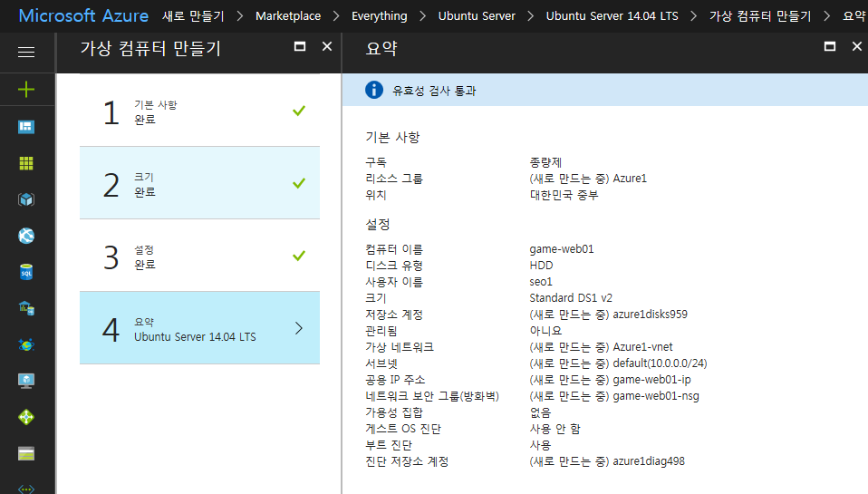Select the computer name value game-web01
The width and height of the screenshot is (868, 494).
[562, 249]
